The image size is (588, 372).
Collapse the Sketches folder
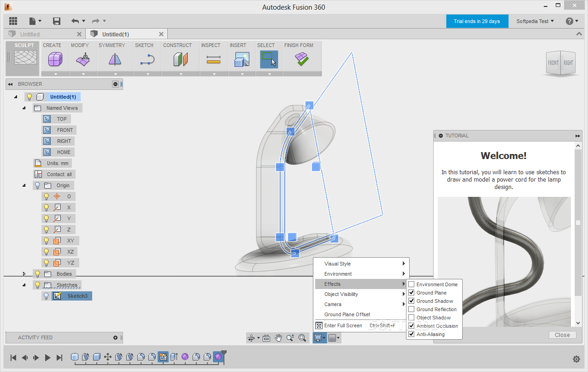[24, 285]
